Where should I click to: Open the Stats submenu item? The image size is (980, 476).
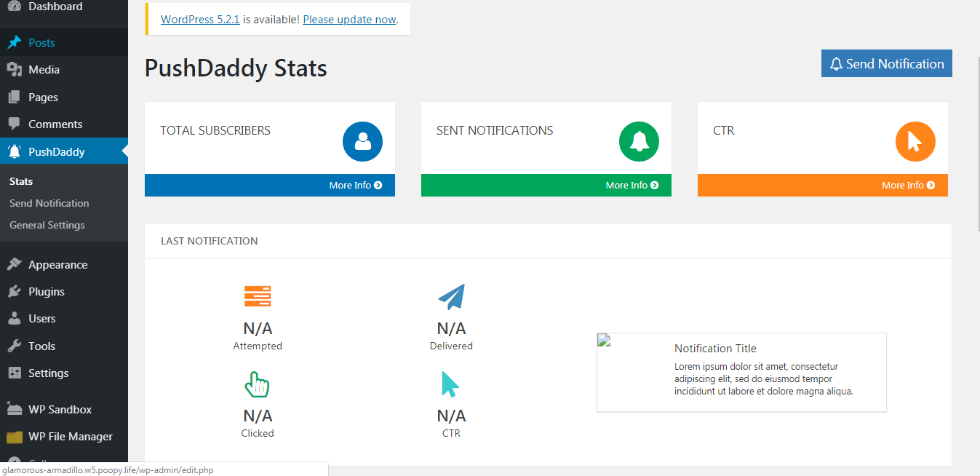click(21, 181)
